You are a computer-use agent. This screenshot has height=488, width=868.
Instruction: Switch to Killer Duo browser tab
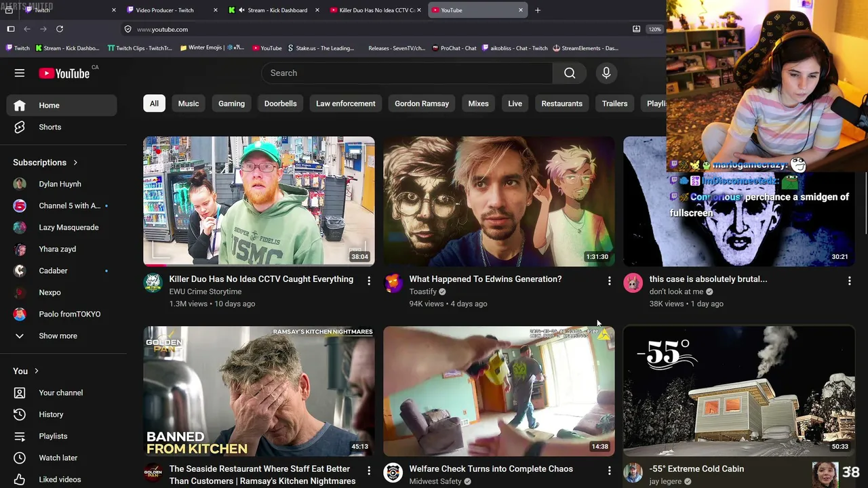click(375, 10)
